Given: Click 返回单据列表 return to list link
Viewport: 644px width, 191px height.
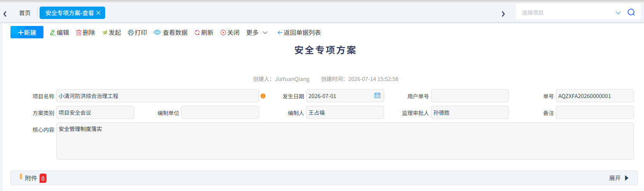Looking at the screenshot, I should pyautogui.click(x=299, y=33).
